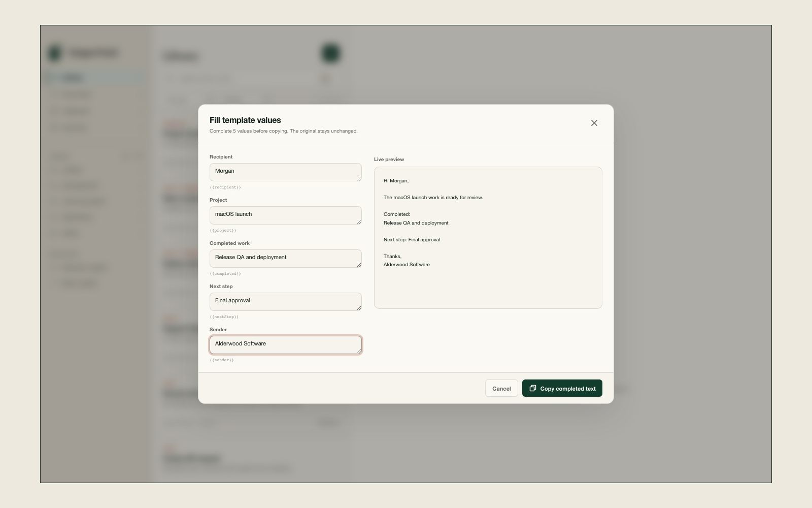The width and height of the screenshot is (812, 508).
Task: Copy completed text button
Action: click(x=562, y=388)
